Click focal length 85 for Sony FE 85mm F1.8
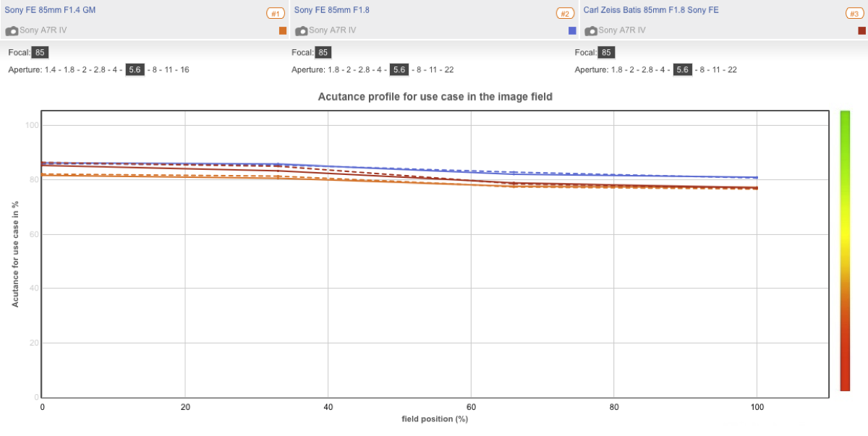This screenshot has width=868, height=436. coord(323,53)
